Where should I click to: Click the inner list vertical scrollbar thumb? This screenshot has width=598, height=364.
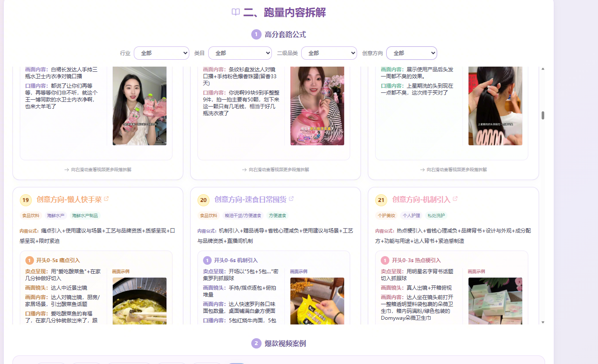click(543, 115)
